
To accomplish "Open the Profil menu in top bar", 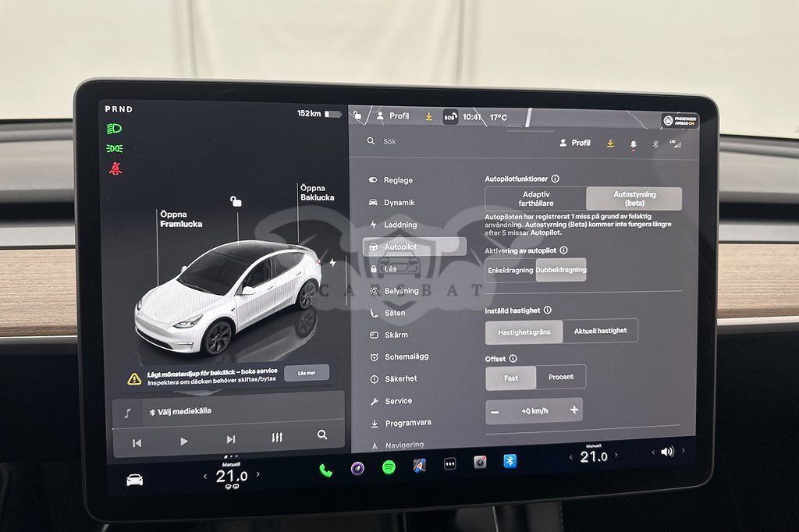I will [x=392, y=116].
